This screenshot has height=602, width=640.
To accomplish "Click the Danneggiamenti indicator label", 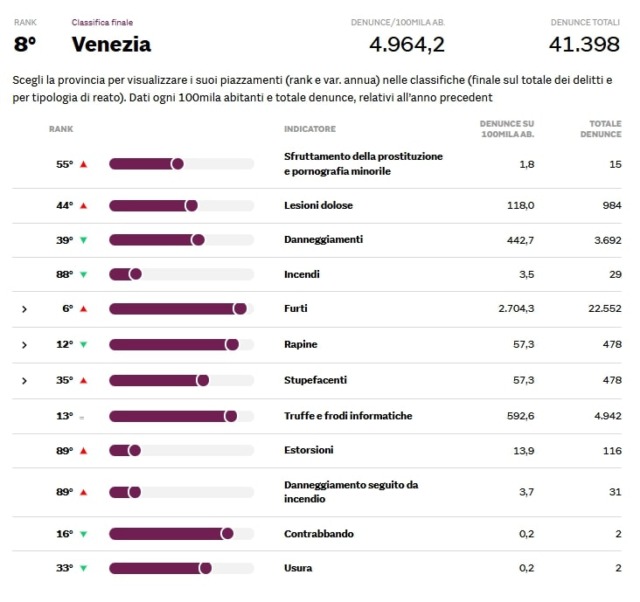I will coord(323,240).
